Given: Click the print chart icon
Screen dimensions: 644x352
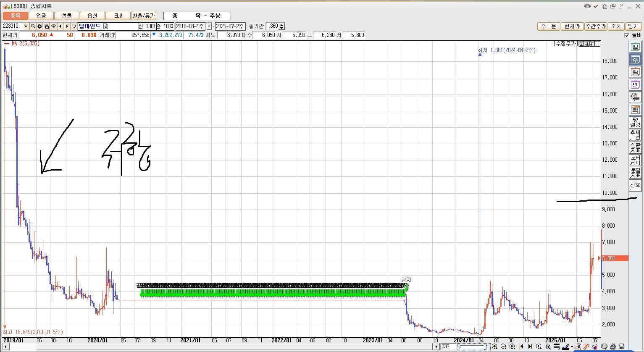Looking at the screenshot, I should coord(613,347).
